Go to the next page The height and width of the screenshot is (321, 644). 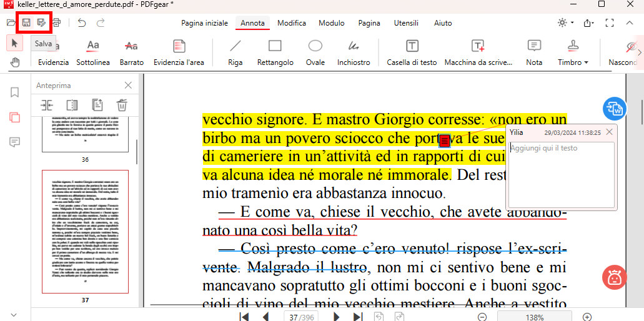tap(337, 317)
